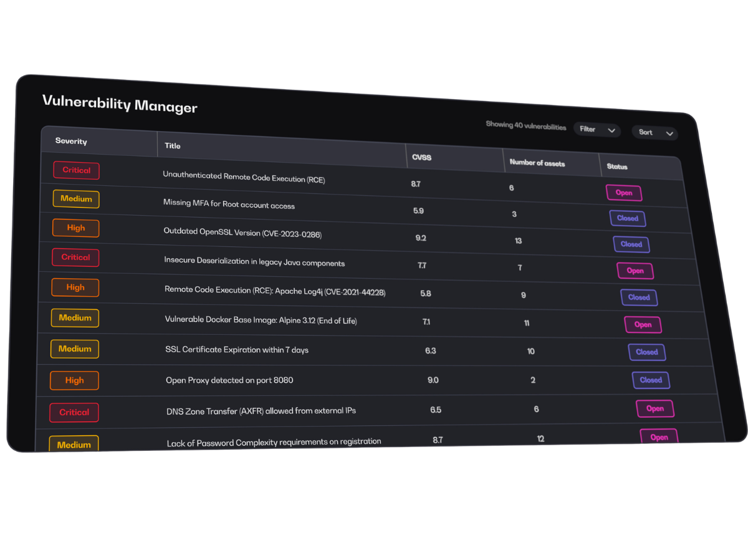Select the Number of assets column header
The image size is (748, 560).
click(537, 163)
